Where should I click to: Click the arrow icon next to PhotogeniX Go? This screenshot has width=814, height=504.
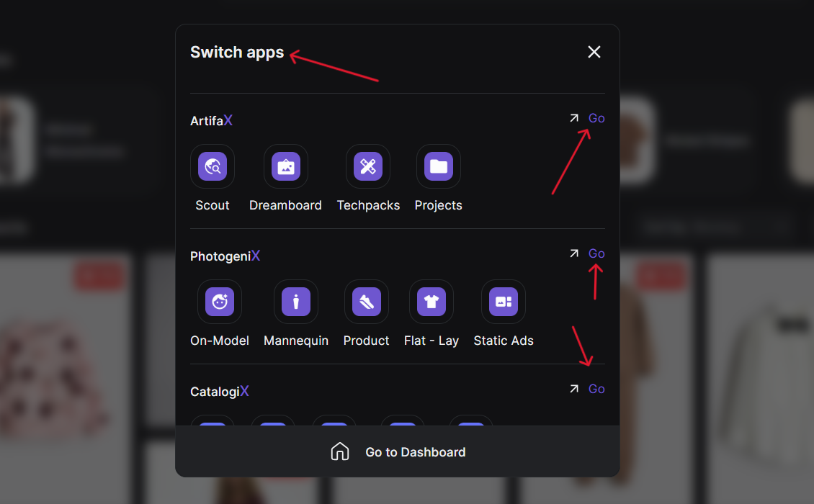(x=574, y=253)
